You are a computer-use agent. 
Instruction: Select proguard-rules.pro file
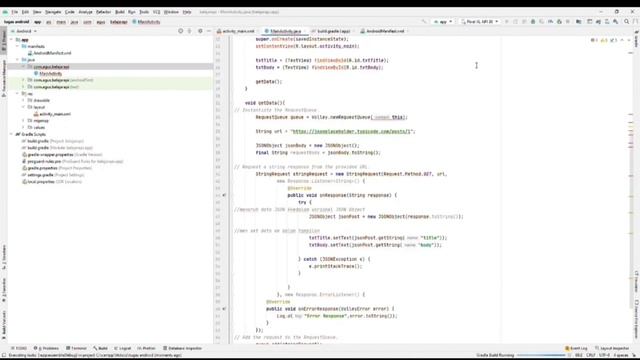[x=72, y=161]
